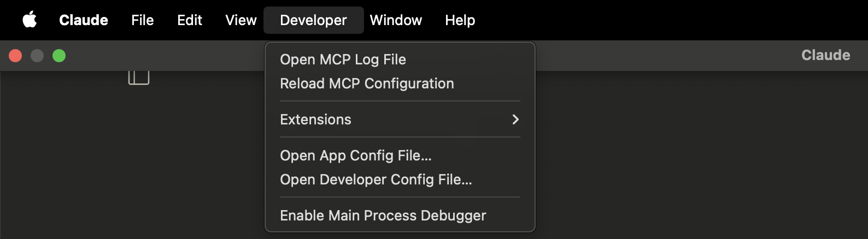868x239 pixels.
Task: Choose Reload MCP Configuration
Action: coord(400,83)
